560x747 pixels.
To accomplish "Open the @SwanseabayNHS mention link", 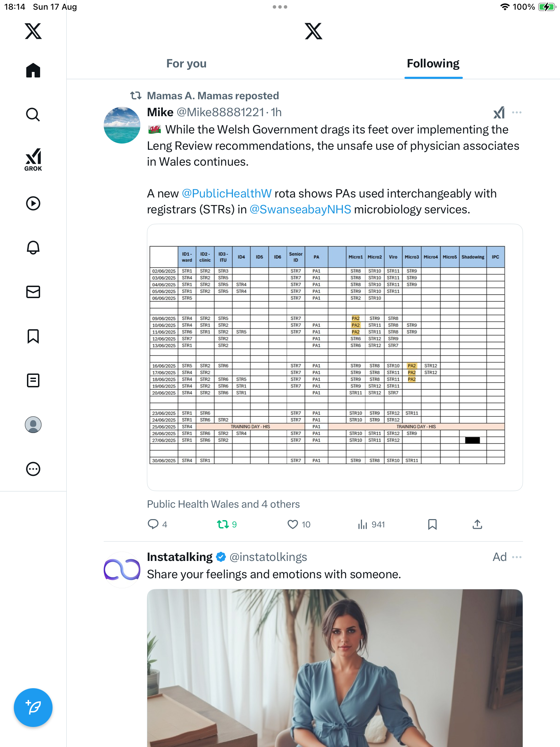I will pos(300,209).
